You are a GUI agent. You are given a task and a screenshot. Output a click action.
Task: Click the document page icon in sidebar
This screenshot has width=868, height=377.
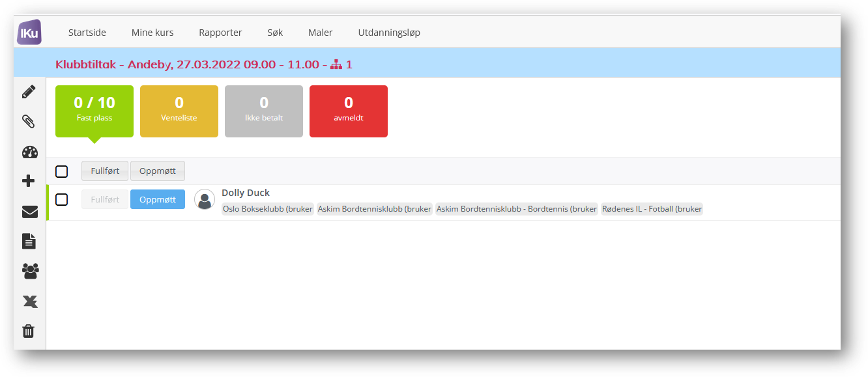click(29, 241)
